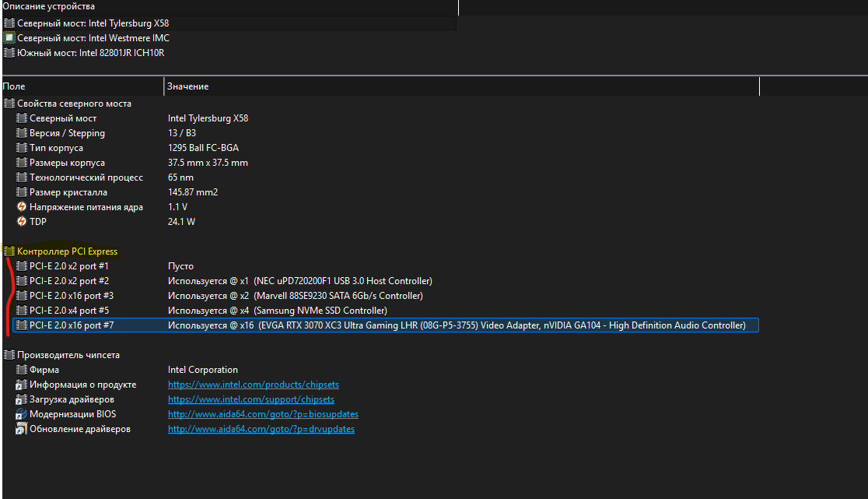Click the north bridge properties section icon
This screenshot has width=868, height=499.
(x=9, y=104)
